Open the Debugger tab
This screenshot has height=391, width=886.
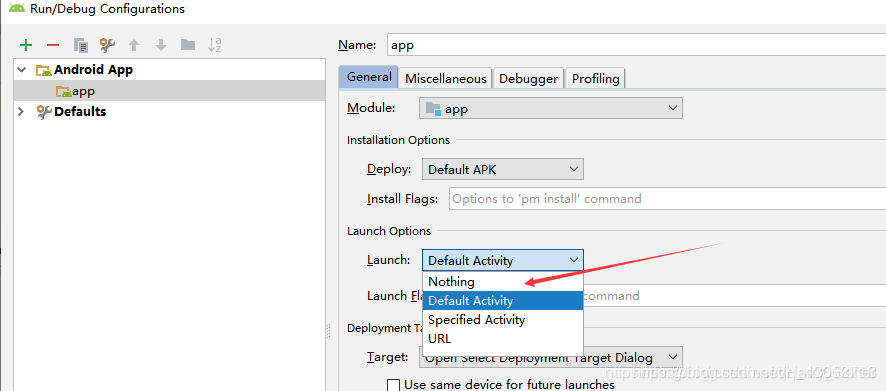click(528, 79)
